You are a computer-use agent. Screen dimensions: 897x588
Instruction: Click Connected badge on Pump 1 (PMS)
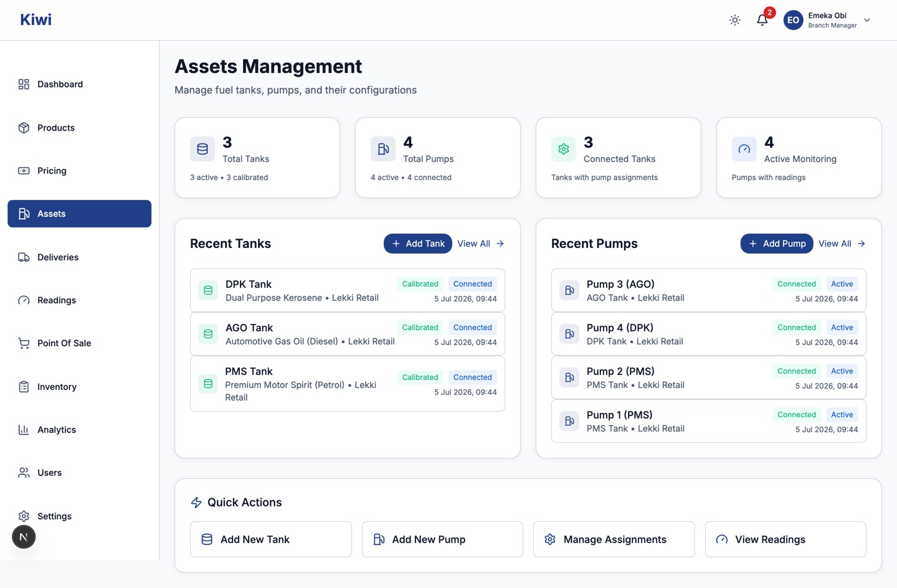[797, 415]
